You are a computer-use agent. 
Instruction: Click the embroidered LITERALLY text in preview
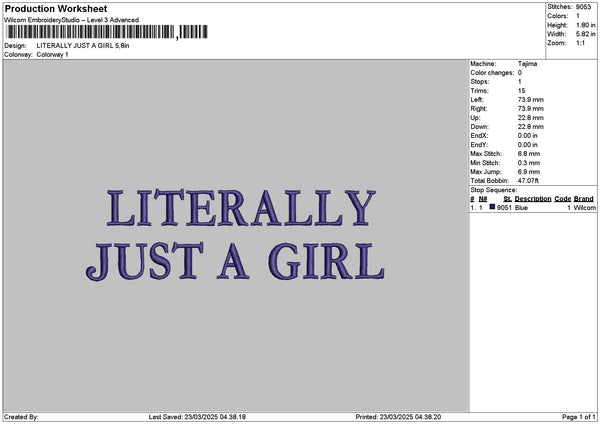click(x=240, y=208)
